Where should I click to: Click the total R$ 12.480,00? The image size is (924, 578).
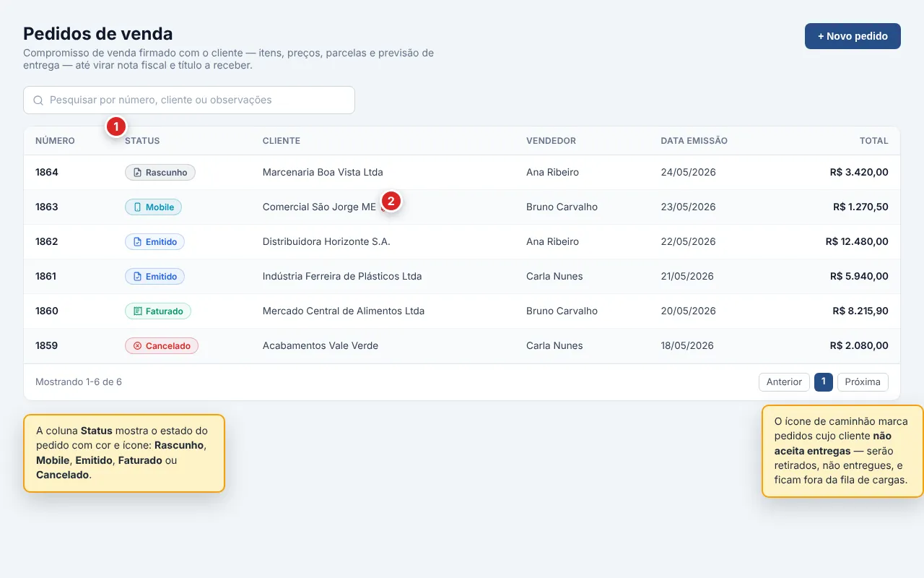(x=857, y=242)
